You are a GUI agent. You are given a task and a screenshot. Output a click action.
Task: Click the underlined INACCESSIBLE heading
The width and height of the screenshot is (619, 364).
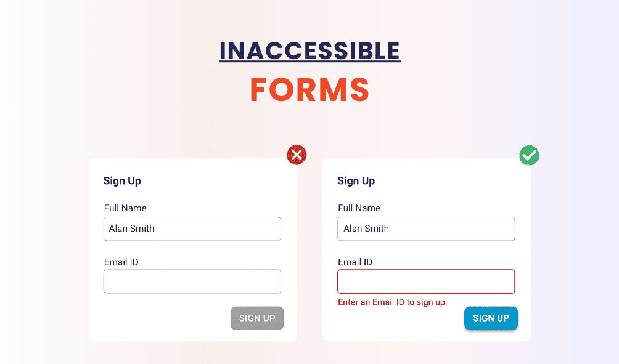pos(309,51)
